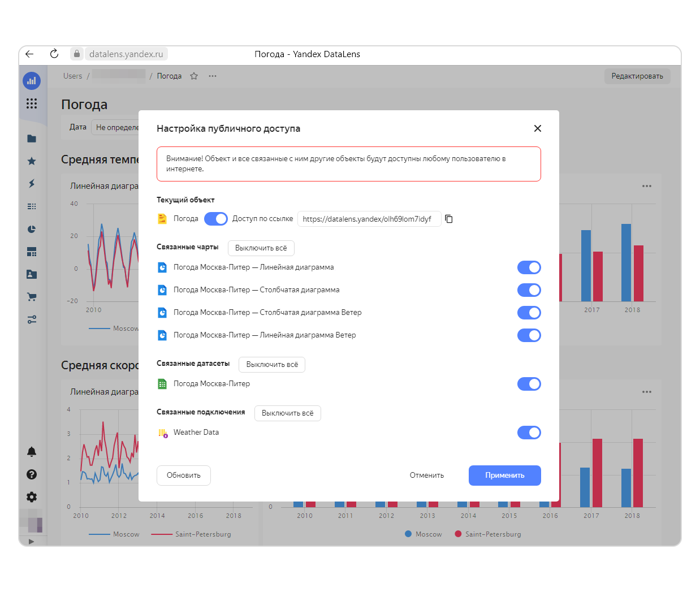Click the public link URL field
Viewport: 700px width, 592px height.
coord(369,219)
